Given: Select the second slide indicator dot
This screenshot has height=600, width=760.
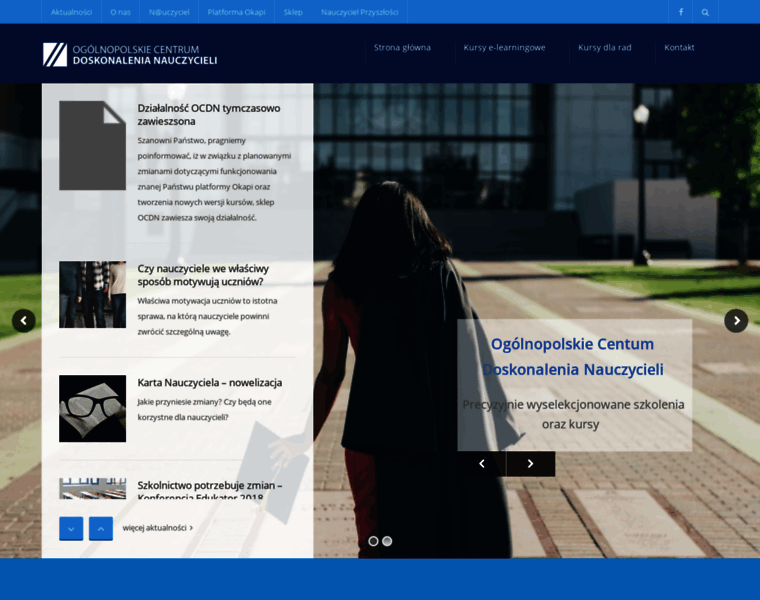Looking at the screenshot, I should 387,541.
